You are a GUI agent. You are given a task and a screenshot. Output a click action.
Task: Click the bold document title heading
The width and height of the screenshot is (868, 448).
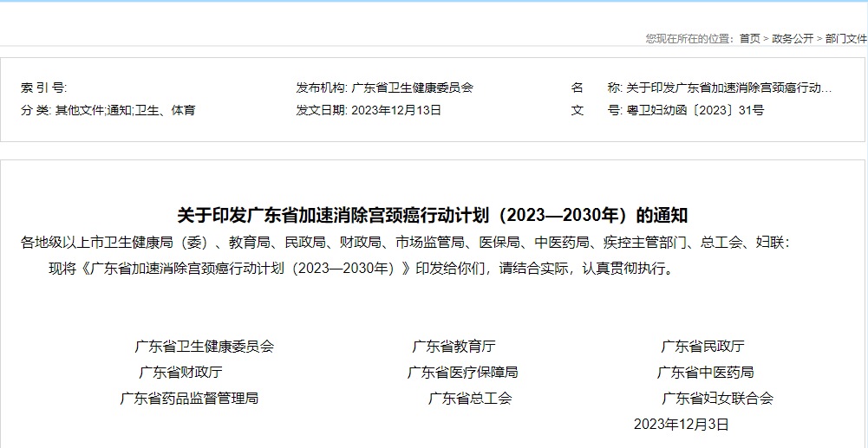click(x=433, y=215)
